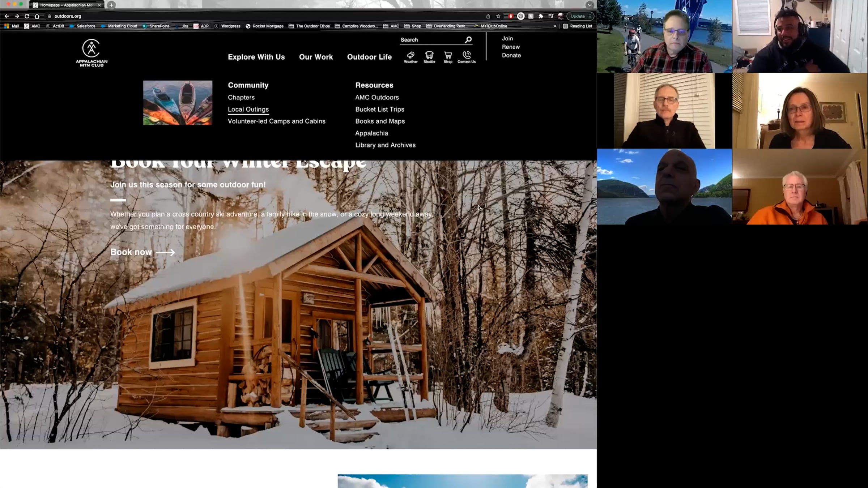Expand the hidden bookmarks overflow chevron
Viewport: 868px width, 488px height.
[x=555, y=26]
